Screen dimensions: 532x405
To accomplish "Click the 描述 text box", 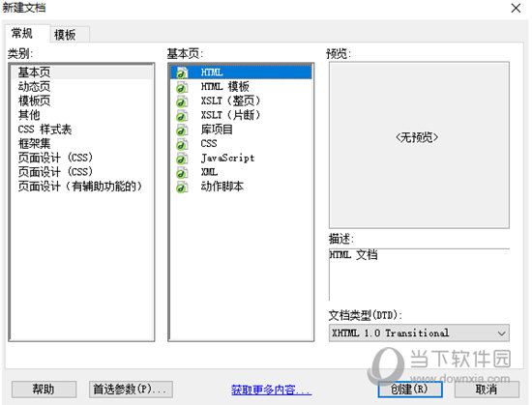I will [419, 275].
